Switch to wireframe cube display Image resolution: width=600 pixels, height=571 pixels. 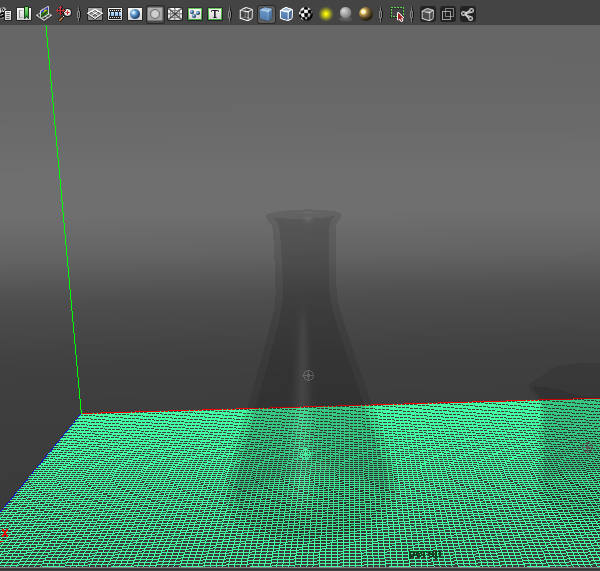tap(246, 14)
